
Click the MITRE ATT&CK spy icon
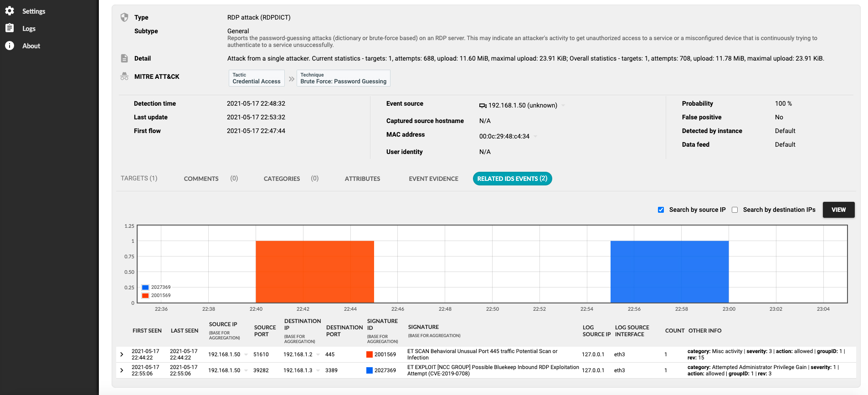pos(124,77)
